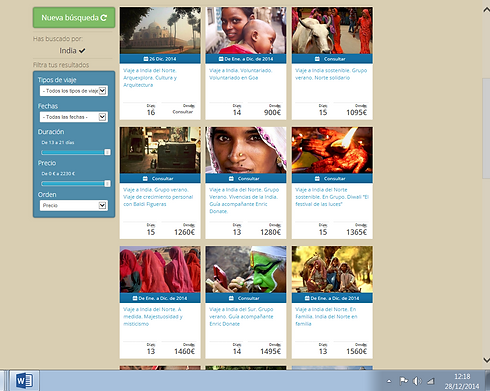490x391 pixels.
Task: Click the refresh icon in Nueva búsqueda button
Action: click(104, 18)
